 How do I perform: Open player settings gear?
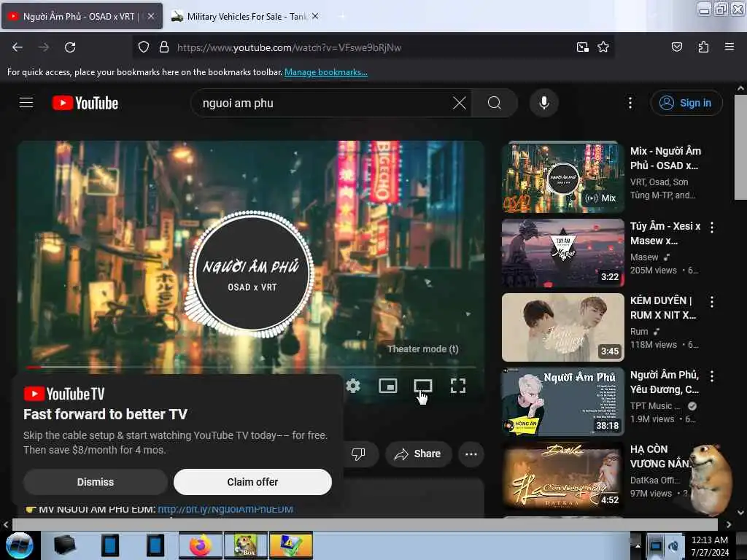353,385
